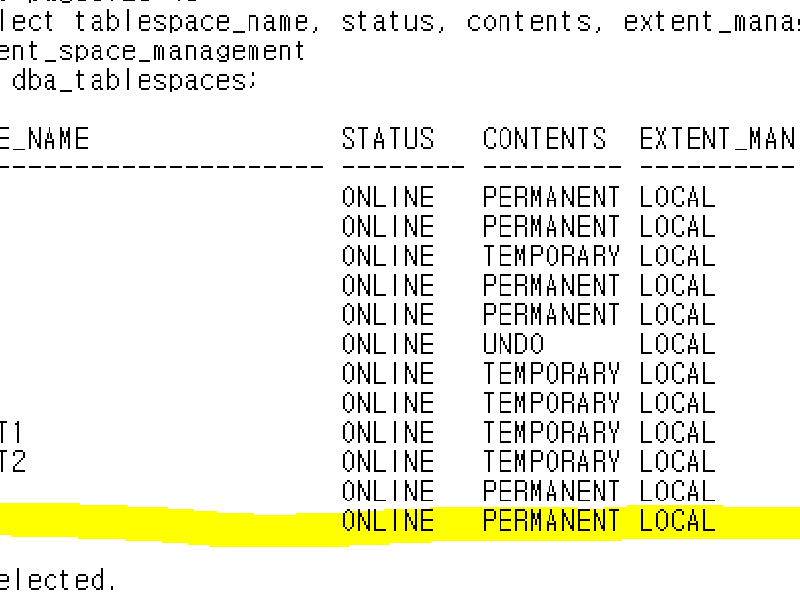Screen dimensions: 800x600
Task: Click the STATUS column header
Action: [x=388, y=139]
